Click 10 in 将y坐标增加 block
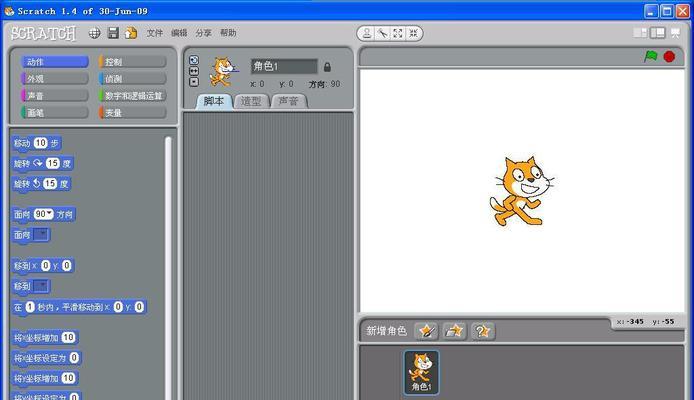 coord(68,378)
